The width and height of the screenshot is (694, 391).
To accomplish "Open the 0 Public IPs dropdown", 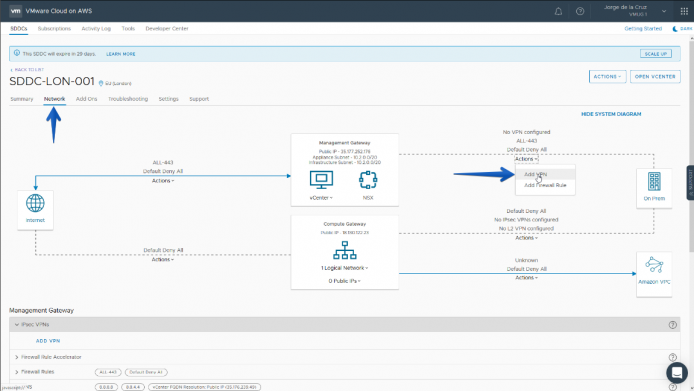I will pyautogui.click(x=344, y=281).
